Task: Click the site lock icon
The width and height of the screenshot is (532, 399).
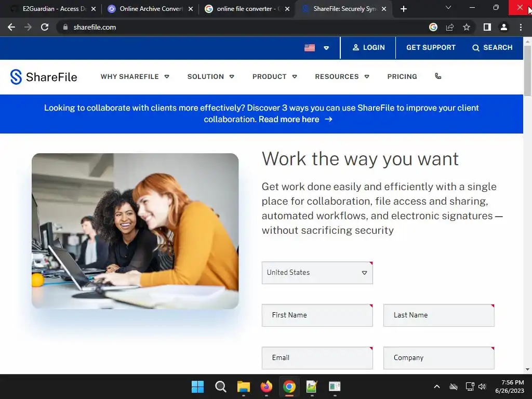Action: [65, 27]
